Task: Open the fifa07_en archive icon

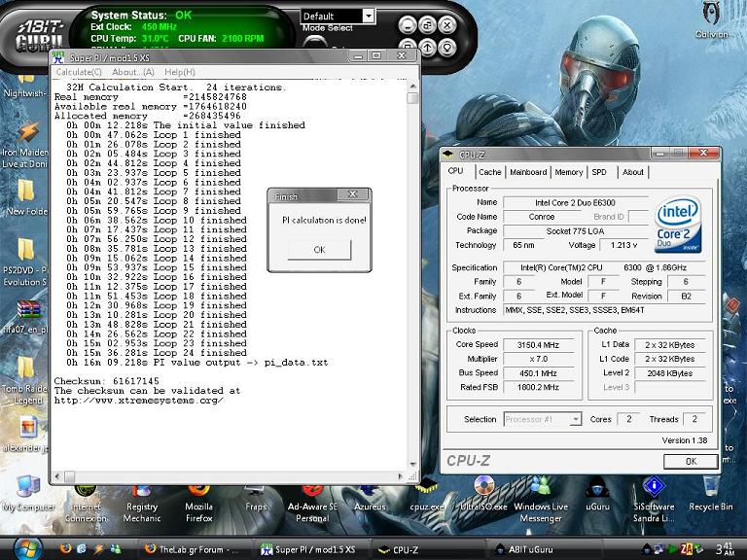Action: (x=26, y=317)
